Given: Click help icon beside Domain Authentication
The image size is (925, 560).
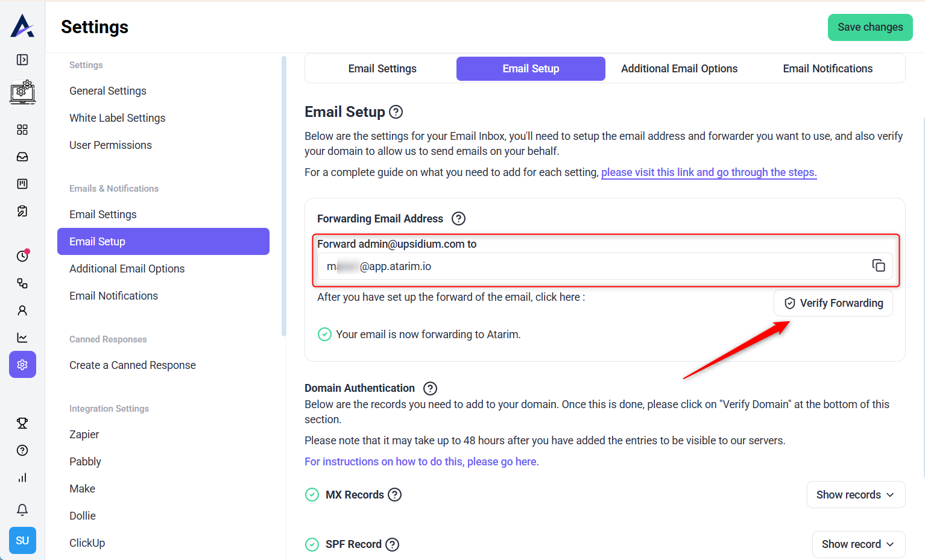Looking at the screenshot, I should click(430, 388).
